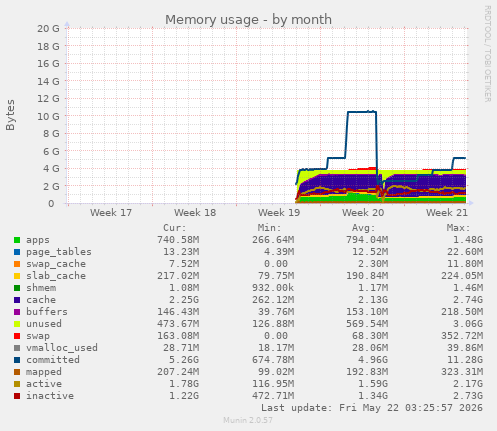This screenshot has height=431, width=497.
Task: Click the 'Week 20' axis label
Action: (363, 213)
